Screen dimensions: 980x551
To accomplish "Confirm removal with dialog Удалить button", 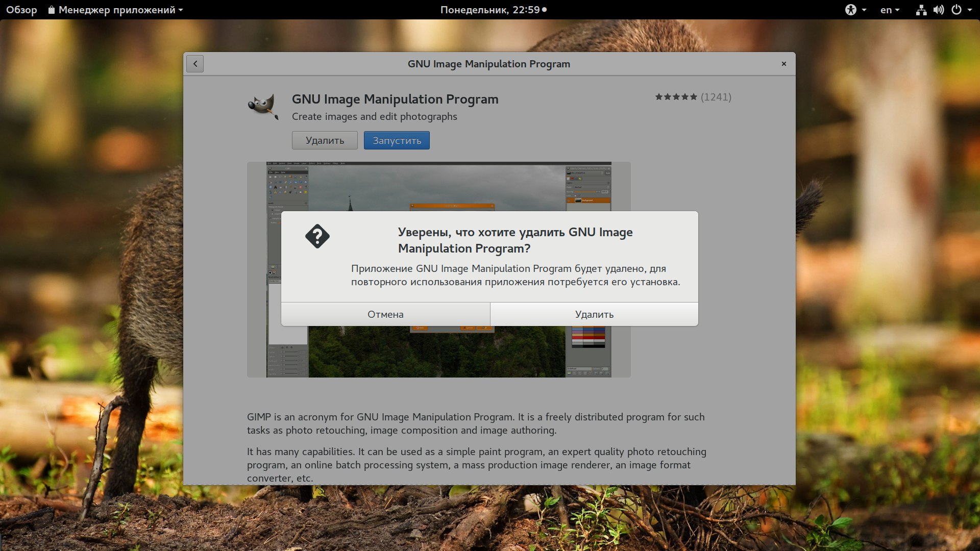I will 594,314.
